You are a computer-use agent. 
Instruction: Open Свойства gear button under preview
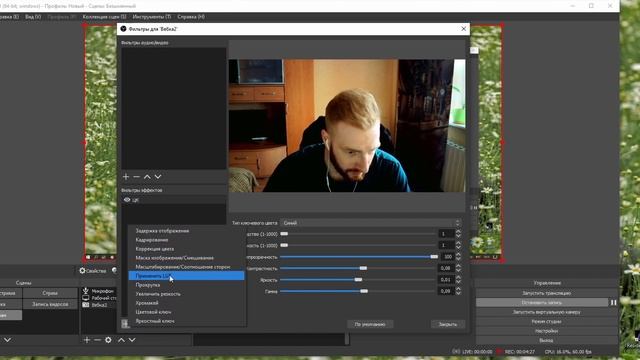coord(93,271)
